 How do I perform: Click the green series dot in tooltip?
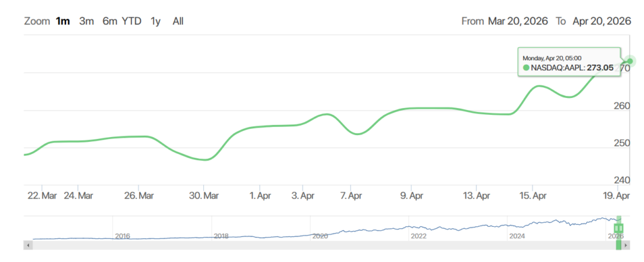(526, 68)
